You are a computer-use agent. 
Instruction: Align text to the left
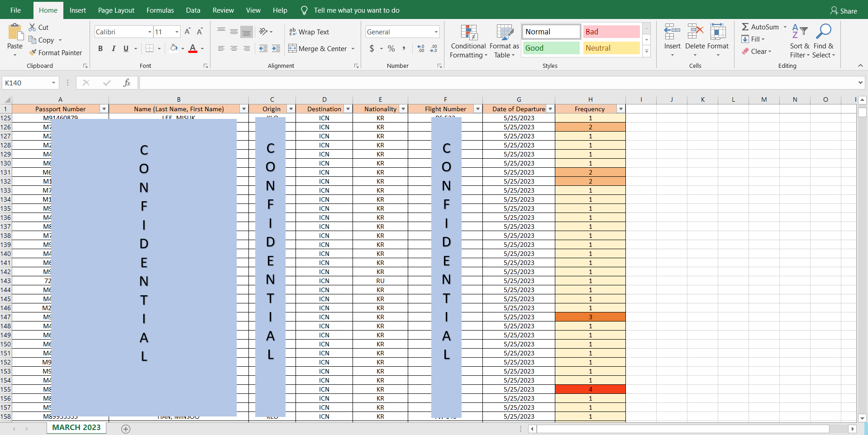(x=221, y=48)
